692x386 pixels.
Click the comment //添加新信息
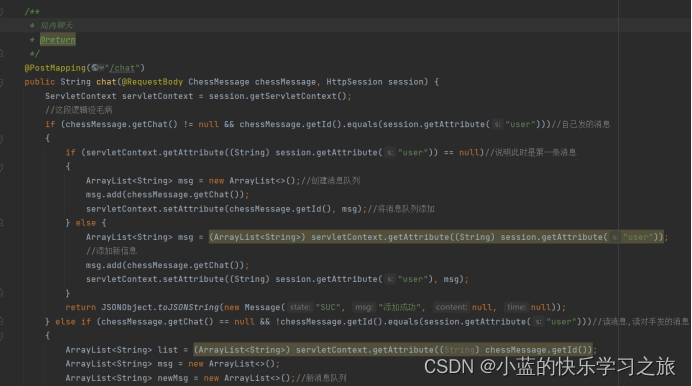click(x=112, y=251)
